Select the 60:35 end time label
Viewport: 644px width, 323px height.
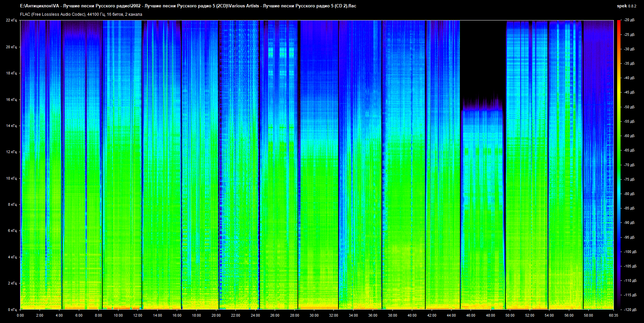click(x=613, y=315)
